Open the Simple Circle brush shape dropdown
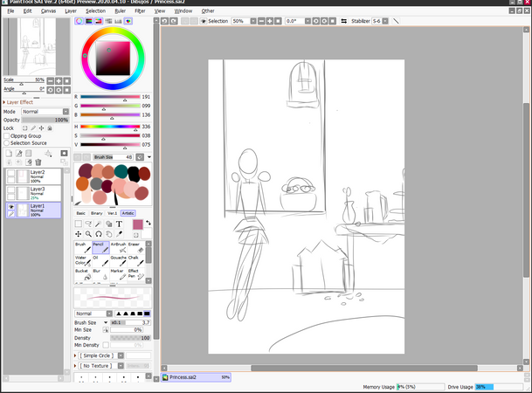 pos(101,355)
